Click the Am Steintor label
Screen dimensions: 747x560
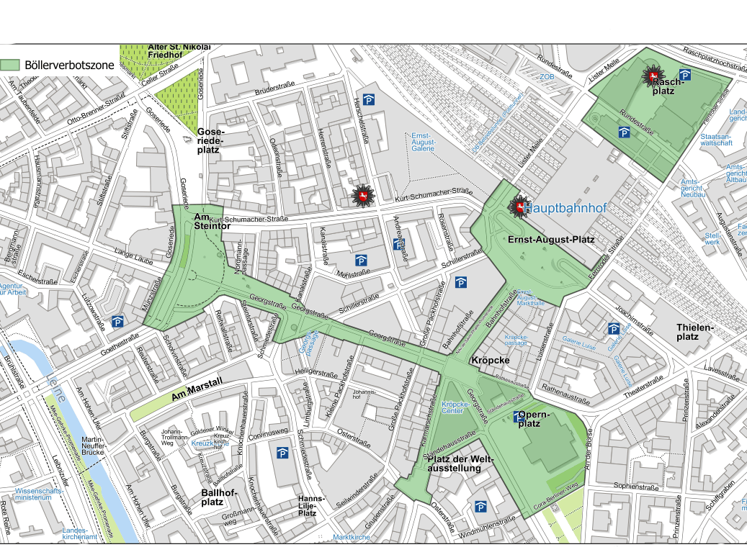(x=211, y=222)
